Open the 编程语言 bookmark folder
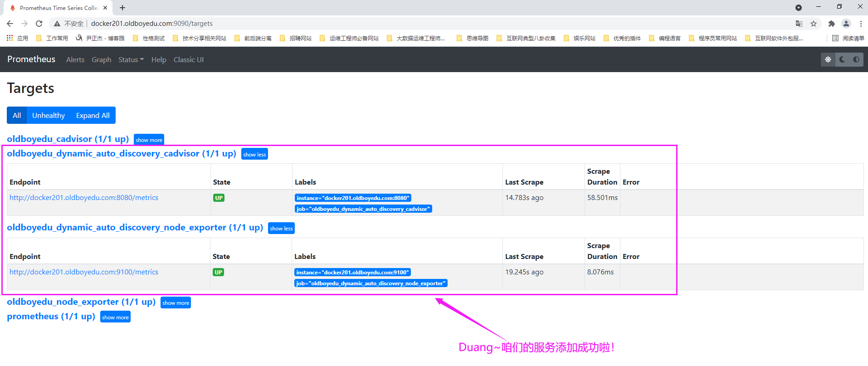This screenshot has height=366, width=868. [x=664, y=38]
